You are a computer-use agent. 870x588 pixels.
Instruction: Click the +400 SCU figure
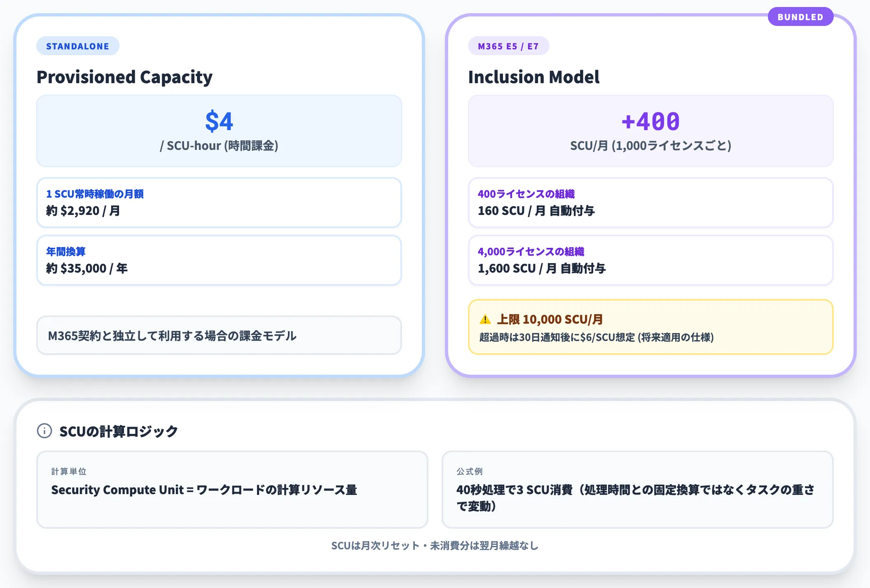click(x=651, y=121)
